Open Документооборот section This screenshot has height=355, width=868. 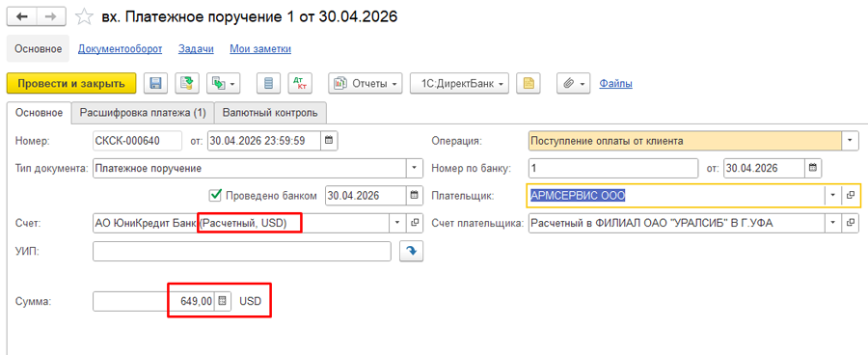click(121, 49)
